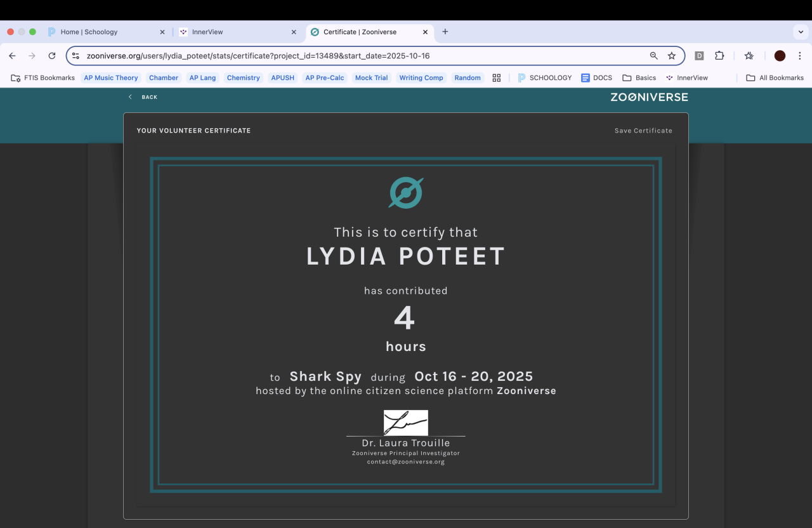Click the browser forward arrow
The image size is (812, 528).
point(32,56)
